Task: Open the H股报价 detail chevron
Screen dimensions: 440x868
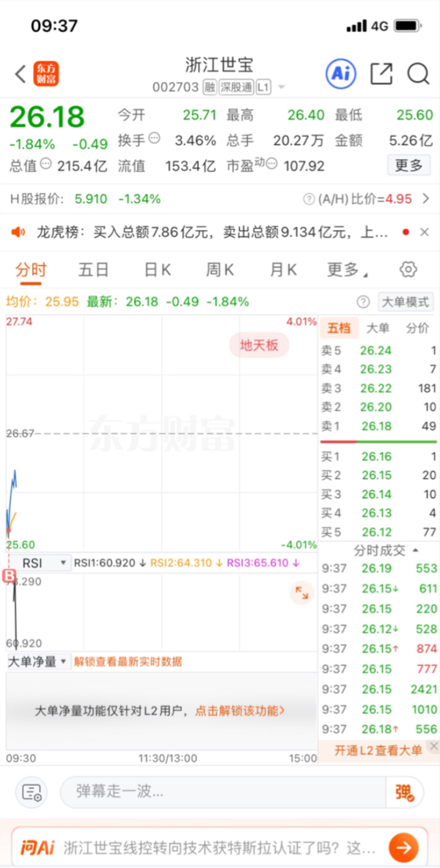Action: coord(426,199)
